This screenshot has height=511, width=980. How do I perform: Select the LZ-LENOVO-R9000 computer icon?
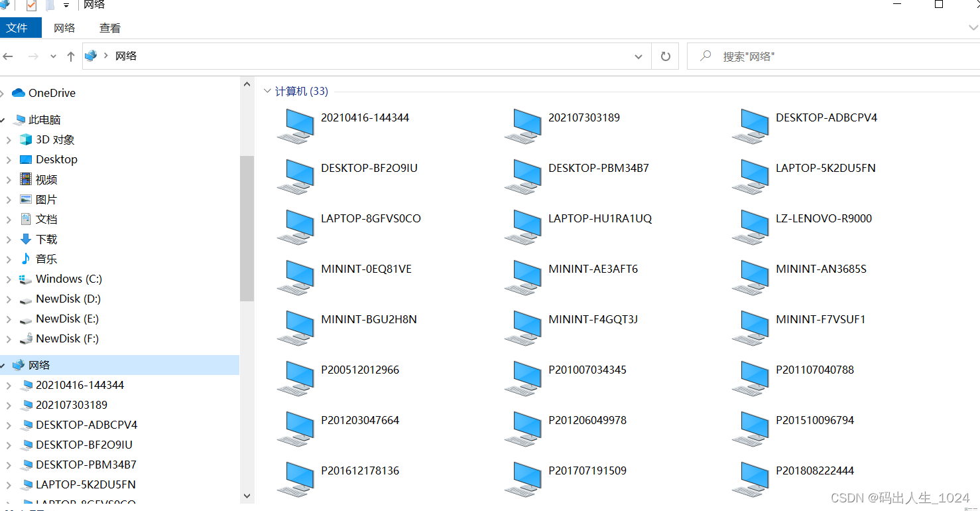(x=751, y=226)
